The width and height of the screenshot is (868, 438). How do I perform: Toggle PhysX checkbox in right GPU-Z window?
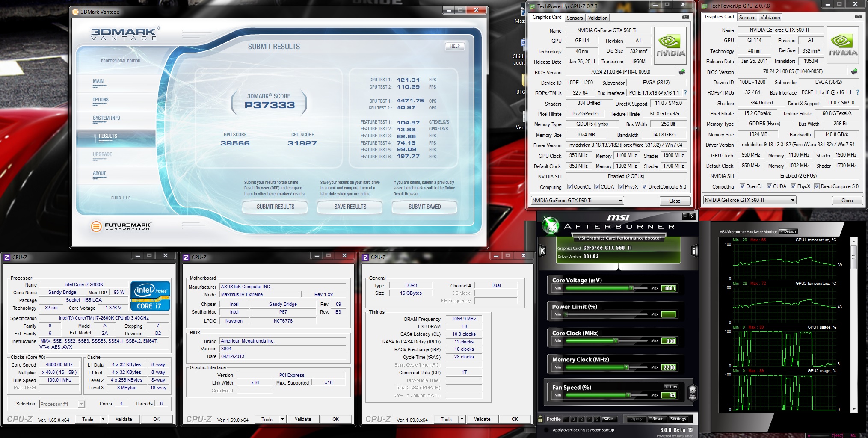point(793,186)
